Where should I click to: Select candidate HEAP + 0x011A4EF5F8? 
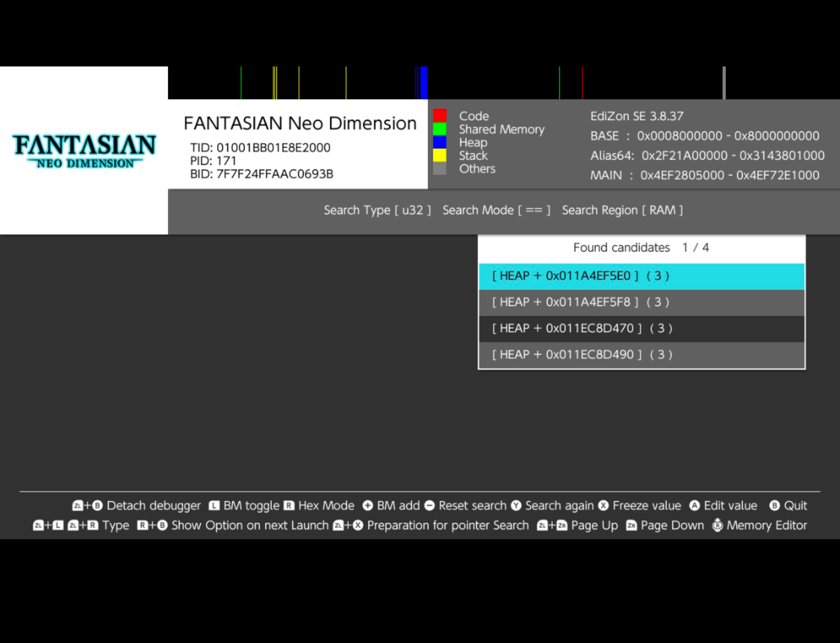pyautogui.click(x=641, y=302)
